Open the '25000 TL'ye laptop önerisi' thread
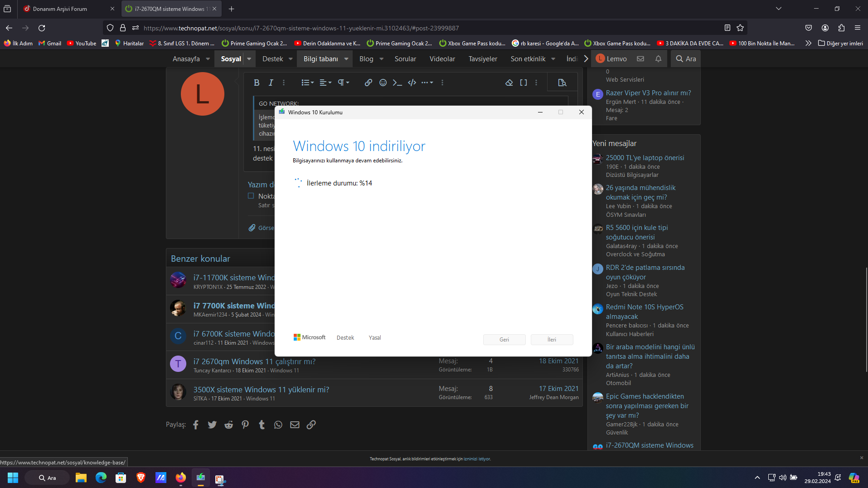868x488 pixels. click(x=645, y=158)
